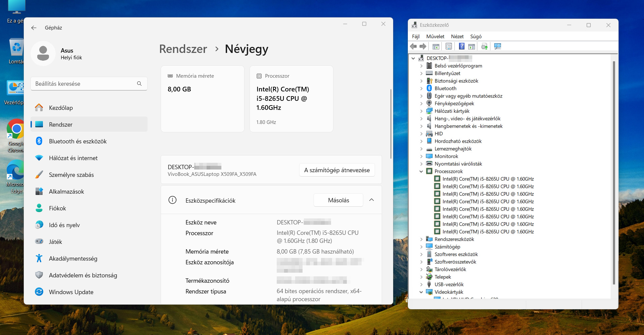Click the Scan for hardware changes icon
The width and height of the screenshot is (644, 335).
click(497, 47)
